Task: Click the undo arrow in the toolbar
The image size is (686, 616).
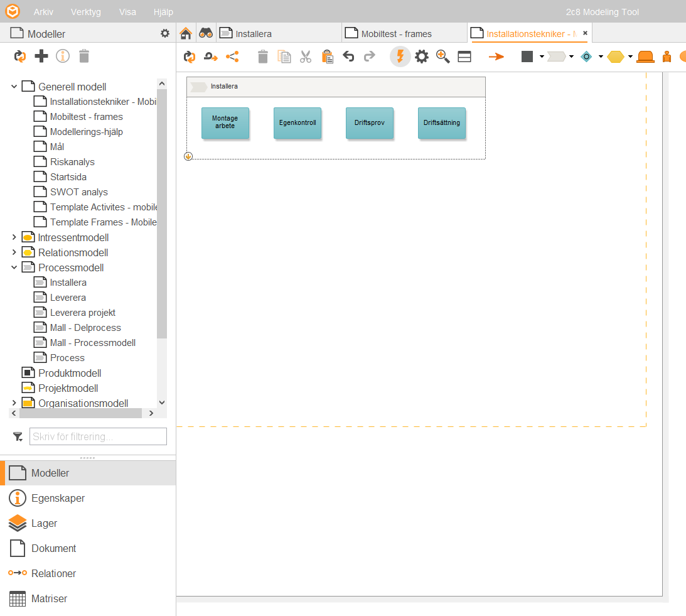Action: pyautogui.click(x=348, y=57)
